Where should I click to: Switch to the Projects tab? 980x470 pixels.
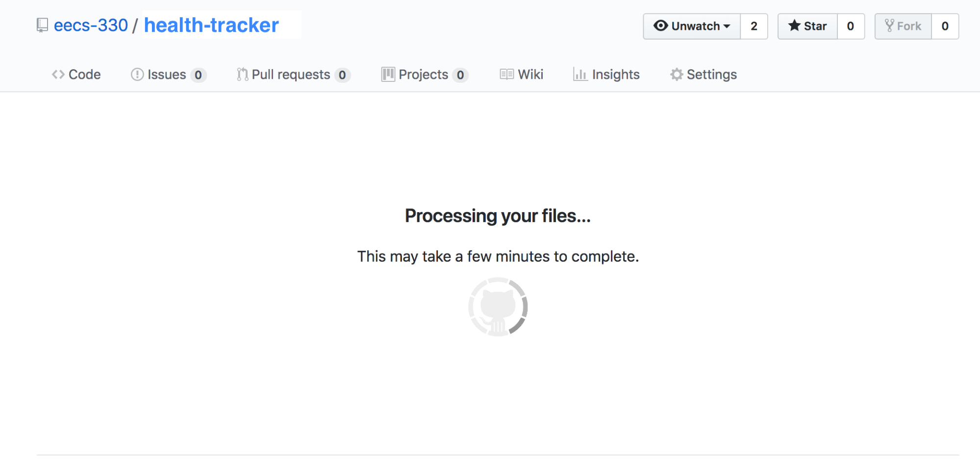423,74
